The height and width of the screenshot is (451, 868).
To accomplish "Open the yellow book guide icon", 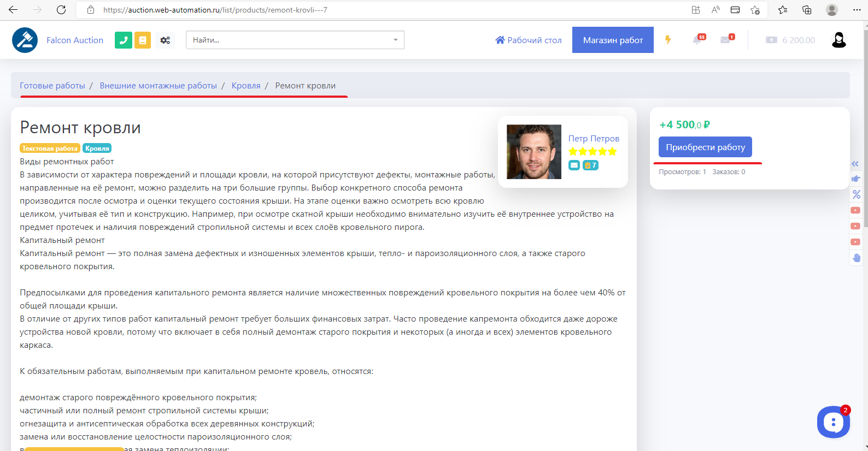I will (143, 40).
